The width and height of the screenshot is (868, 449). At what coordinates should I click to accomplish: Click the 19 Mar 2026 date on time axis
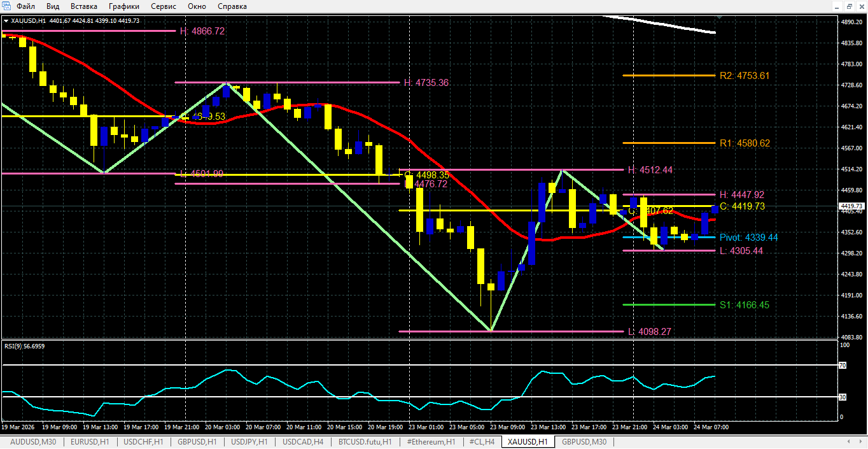pyautogui.click(x=18, y=427)
